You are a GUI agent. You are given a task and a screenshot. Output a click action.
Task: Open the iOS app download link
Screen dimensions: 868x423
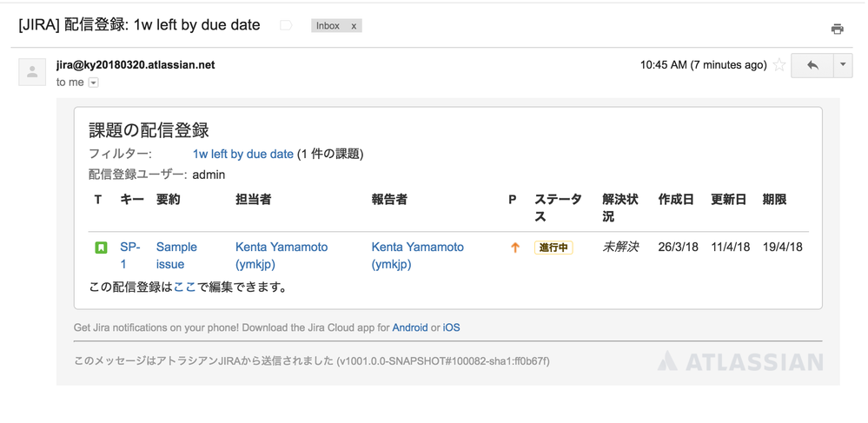click(451, 327)
